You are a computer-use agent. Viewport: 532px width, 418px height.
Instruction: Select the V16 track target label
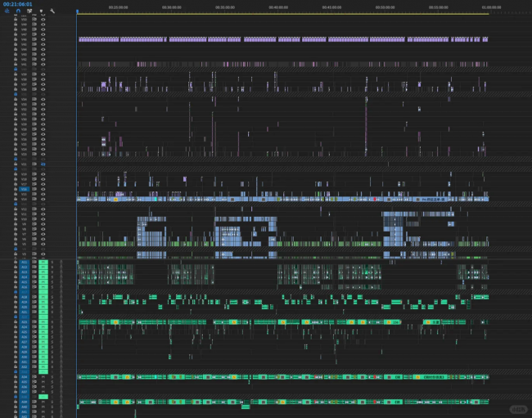tap(24, 189)
